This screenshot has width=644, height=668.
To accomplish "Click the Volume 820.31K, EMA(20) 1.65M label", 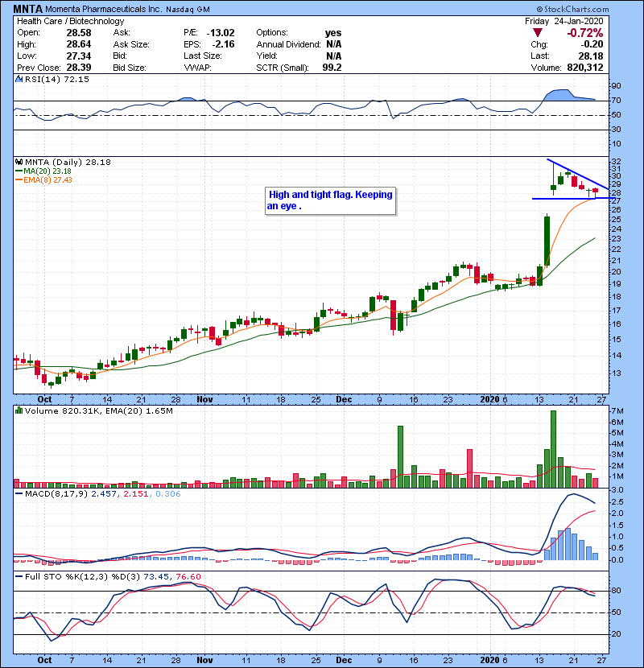I will tap(99, 410).
